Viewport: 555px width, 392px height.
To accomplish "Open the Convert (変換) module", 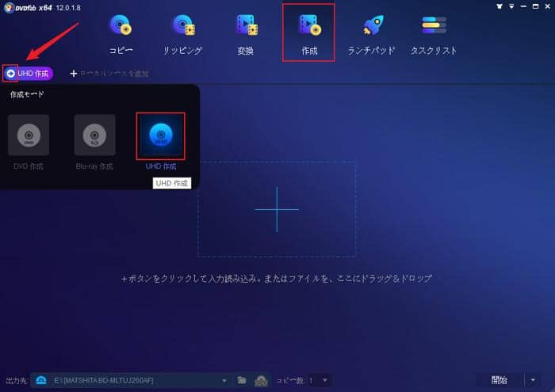I will (246, 34).
